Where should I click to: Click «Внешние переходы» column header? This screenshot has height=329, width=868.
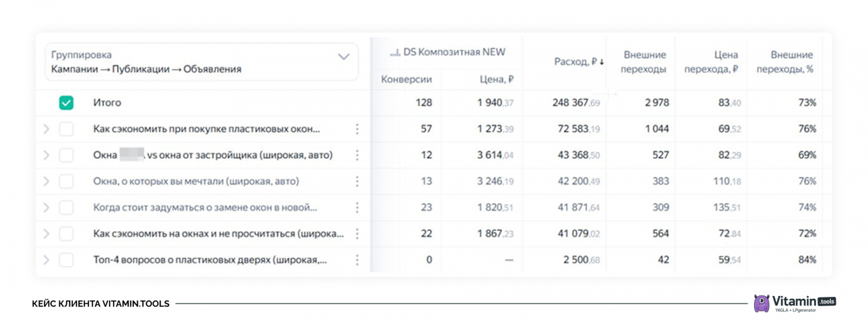pyautogui.click(x=644, y=62)
